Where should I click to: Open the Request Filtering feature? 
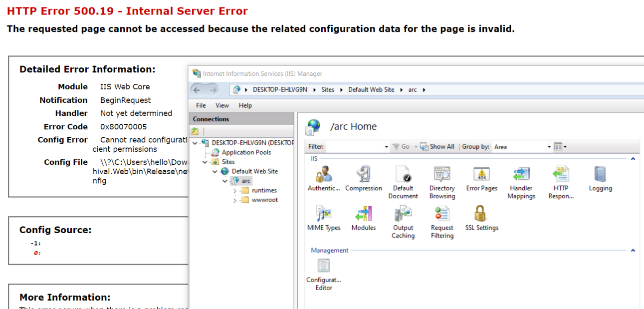coord(442,222)
